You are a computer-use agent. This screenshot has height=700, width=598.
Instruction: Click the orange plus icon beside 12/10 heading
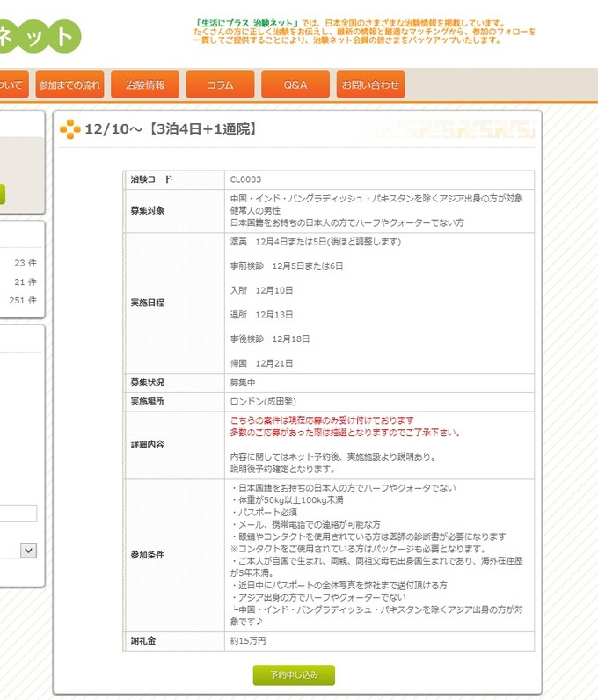[70, 129]
